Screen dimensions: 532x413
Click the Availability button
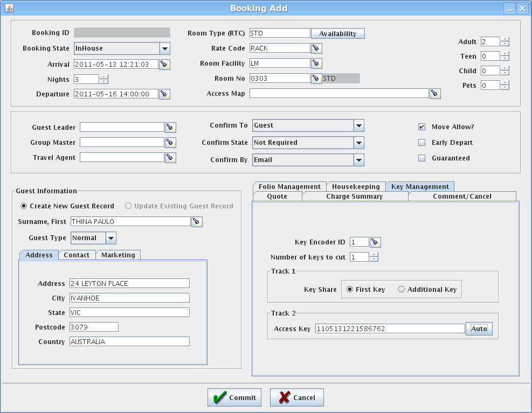pos(337,33)
